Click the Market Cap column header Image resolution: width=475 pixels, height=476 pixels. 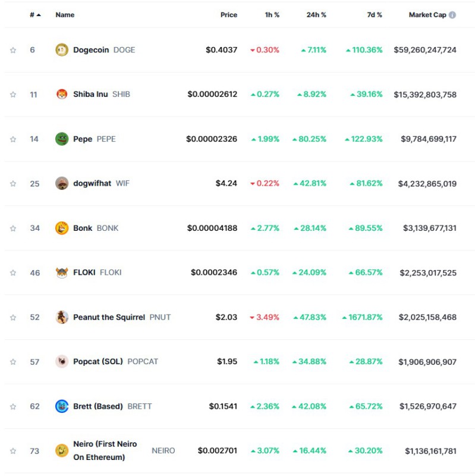pyautogui.click(x=427, y=15)
